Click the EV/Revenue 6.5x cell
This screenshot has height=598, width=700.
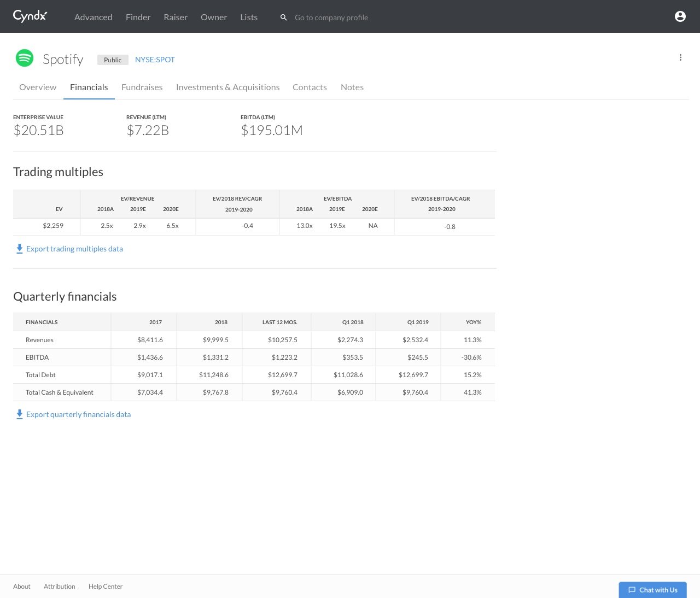(172, 226)
